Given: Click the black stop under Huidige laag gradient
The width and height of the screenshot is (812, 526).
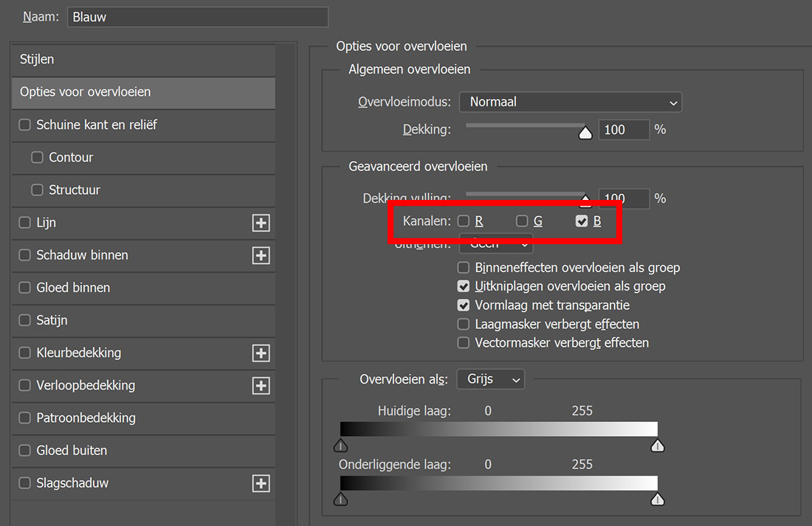Looking at the screenshot, I should (x=340, y=446).
